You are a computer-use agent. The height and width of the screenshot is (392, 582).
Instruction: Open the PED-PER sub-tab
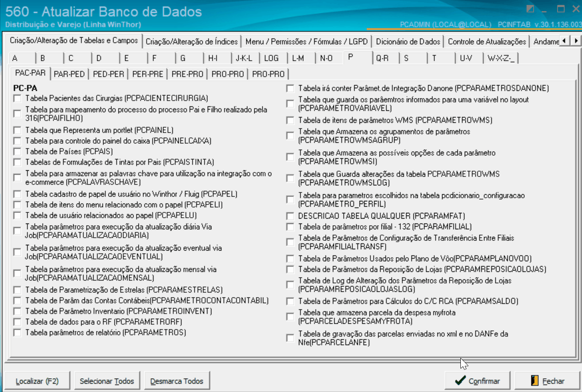tap(108, 74)
